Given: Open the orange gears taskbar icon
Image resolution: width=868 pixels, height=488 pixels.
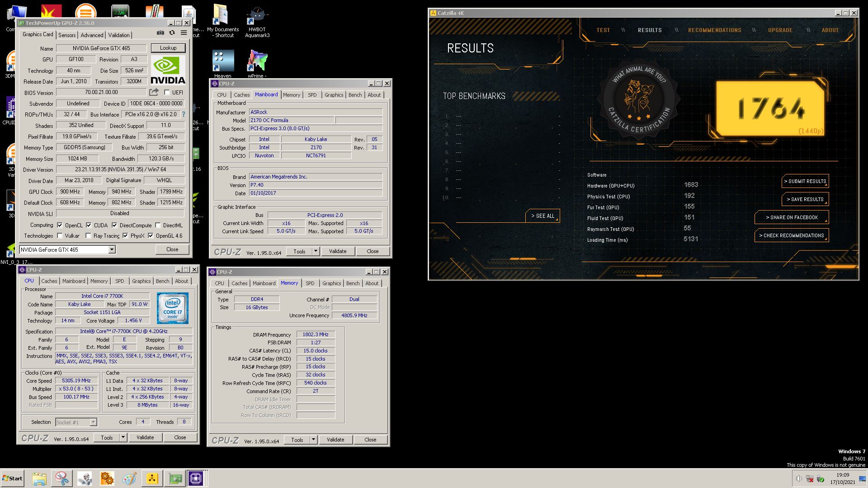Looking at the screenshot, I should [x=107, y=478].
